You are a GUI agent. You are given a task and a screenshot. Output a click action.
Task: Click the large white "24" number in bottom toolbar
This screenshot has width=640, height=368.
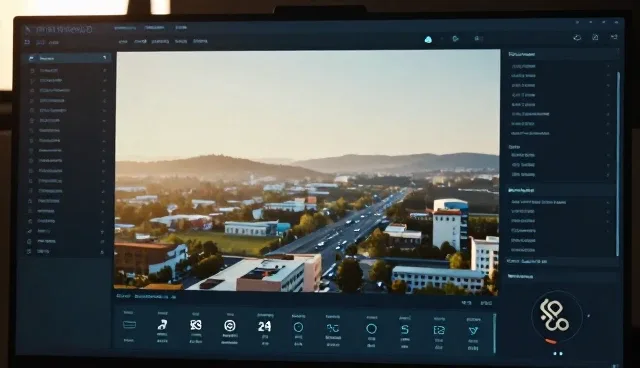pos(264,326)
